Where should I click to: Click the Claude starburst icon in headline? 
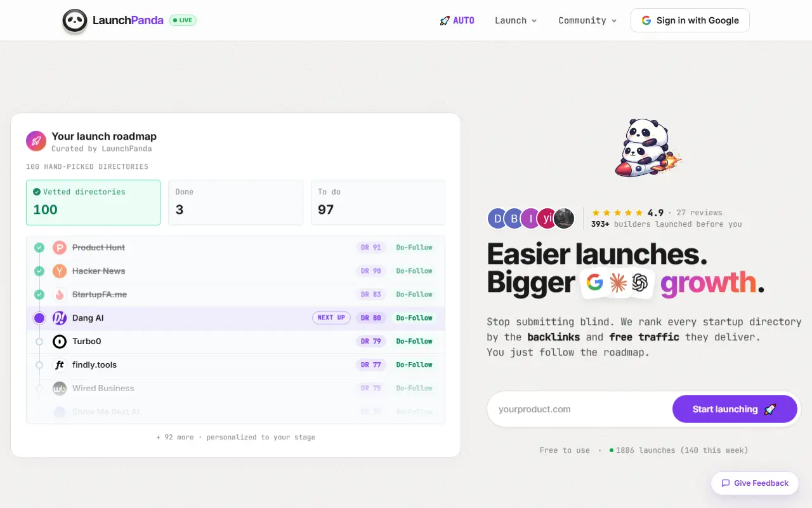pyautogui.click(x=618, y=283)
